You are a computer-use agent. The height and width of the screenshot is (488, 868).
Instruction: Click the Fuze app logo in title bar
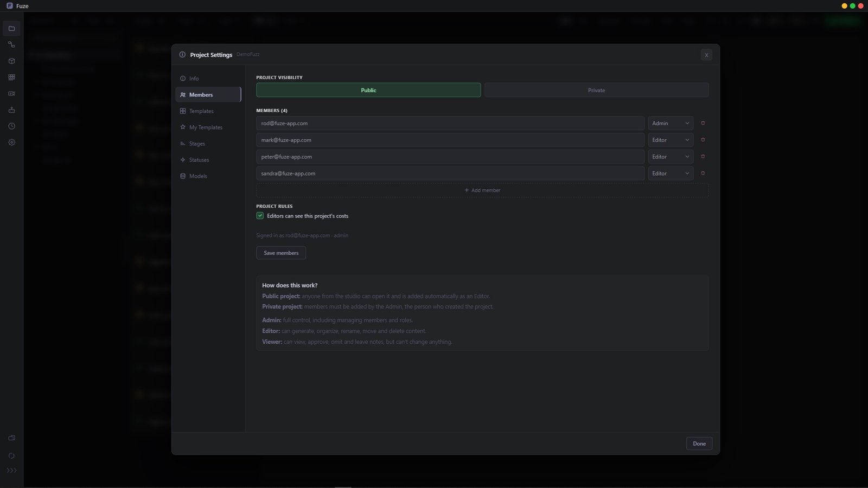point(9,5)
